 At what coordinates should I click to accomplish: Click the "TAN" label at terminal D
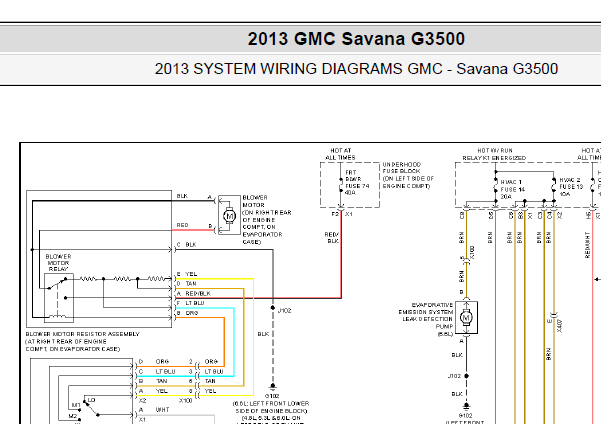191,284
